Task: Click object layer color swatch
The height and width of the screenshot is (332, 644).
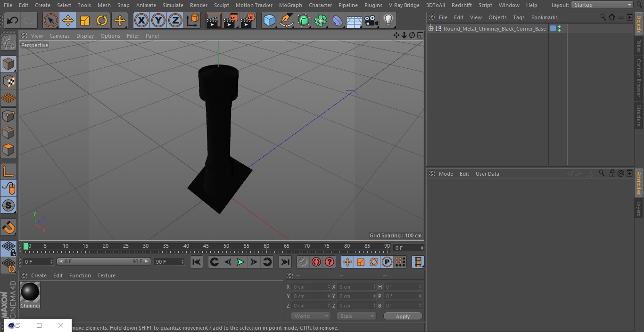Action: click(x=553, y=29)
